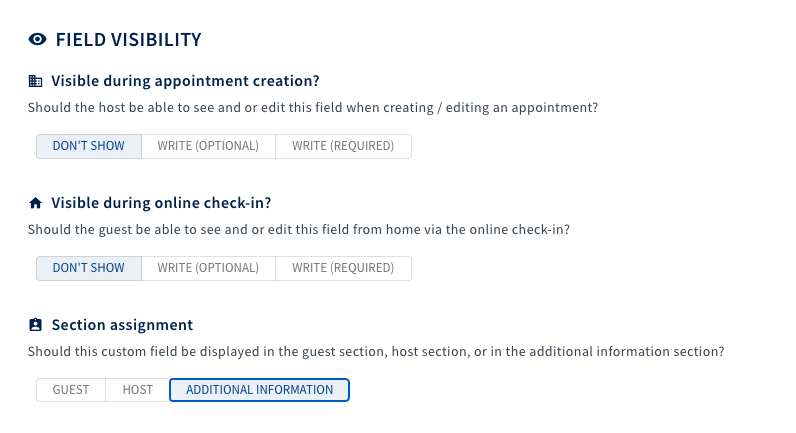Click the building icon beside appointment creation
The height and width of the screenshot is (433, 796).
point(36,81)
